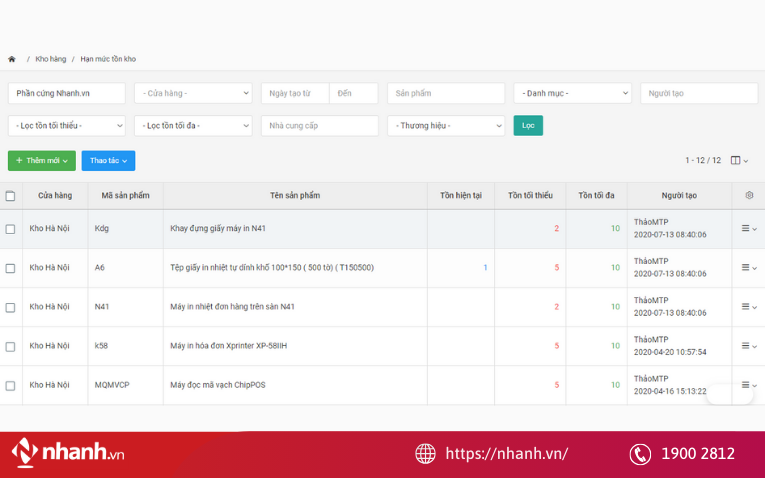This screenshot has height=478, width=765.
Task: Focus the Nhà cung cấp input field
Action: coord(320,126)
